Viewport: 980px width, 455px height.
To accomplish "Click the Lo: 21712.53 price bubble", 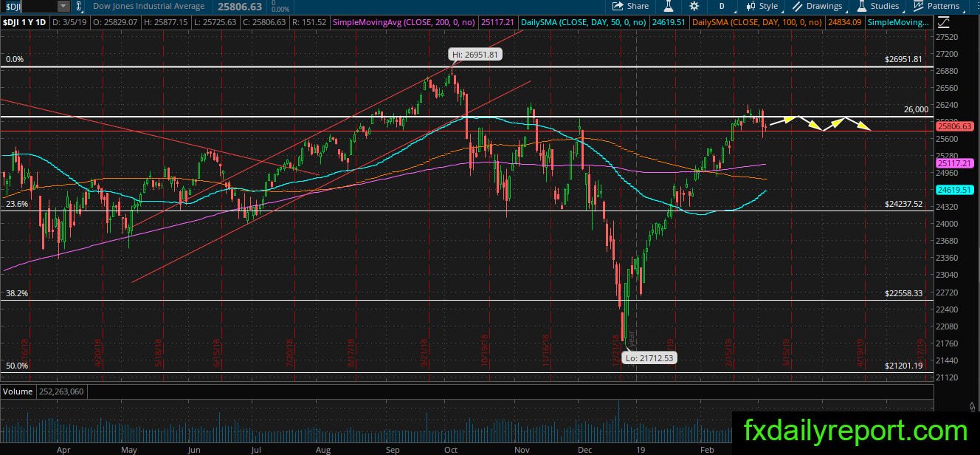I will tap(648, 357).
